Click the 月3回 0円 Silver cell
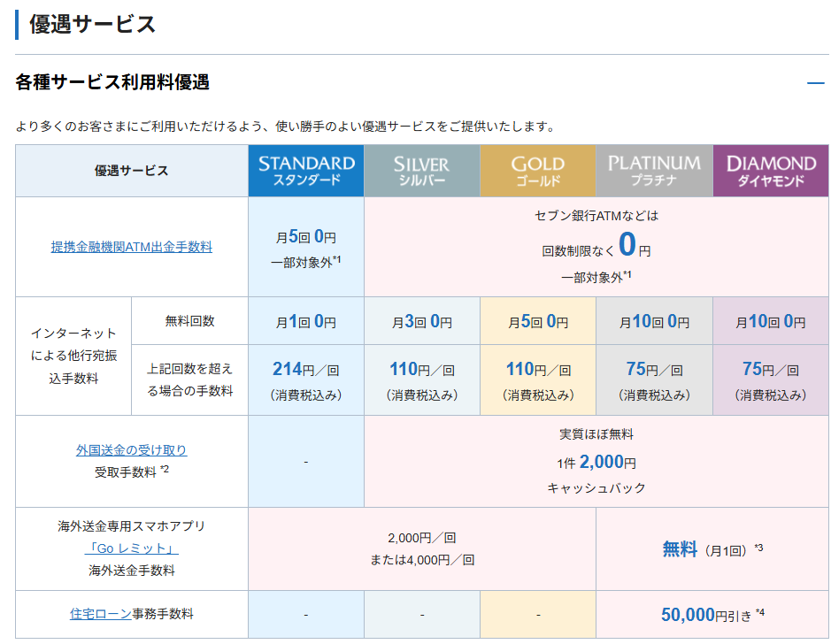This screenshot has width=831, height=644. pyautogui.click(x=421, y=322)
